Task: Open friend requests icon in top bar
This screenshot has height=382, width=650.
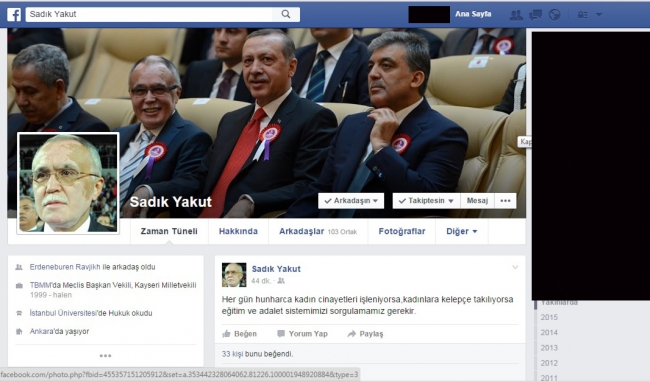Action: click(516, 15)
